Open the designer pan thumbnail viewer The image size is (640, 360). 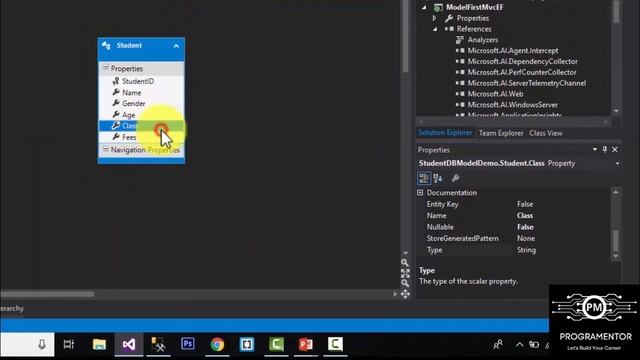coord(405,294)
